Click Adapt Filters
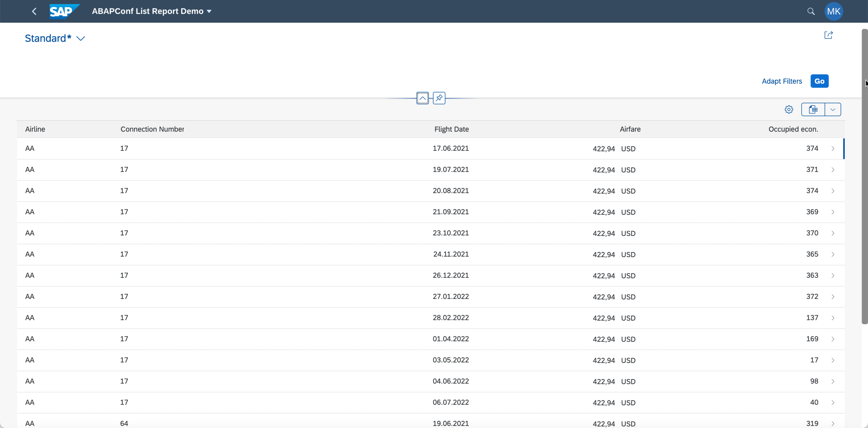 coord(782,81)
